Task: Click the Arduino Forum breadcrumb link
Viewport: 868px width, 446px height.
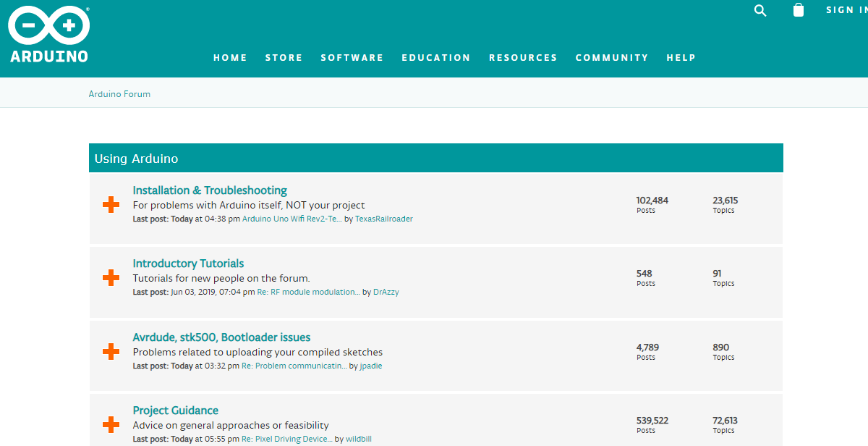Action: point(119,94)
